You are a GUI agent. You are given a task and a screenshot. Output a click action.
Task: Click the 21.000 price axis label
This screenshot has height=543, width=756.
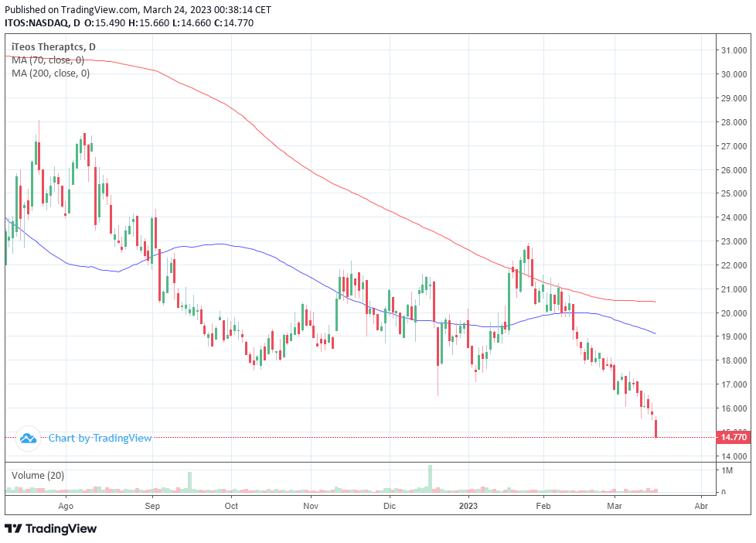pyautogui.click(x=734, y=289)
